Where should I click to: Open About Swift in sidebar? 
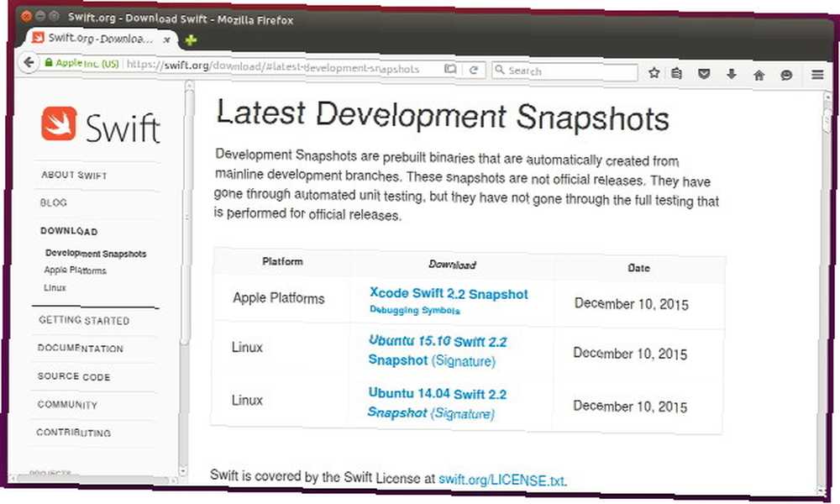tap(75, 176)
